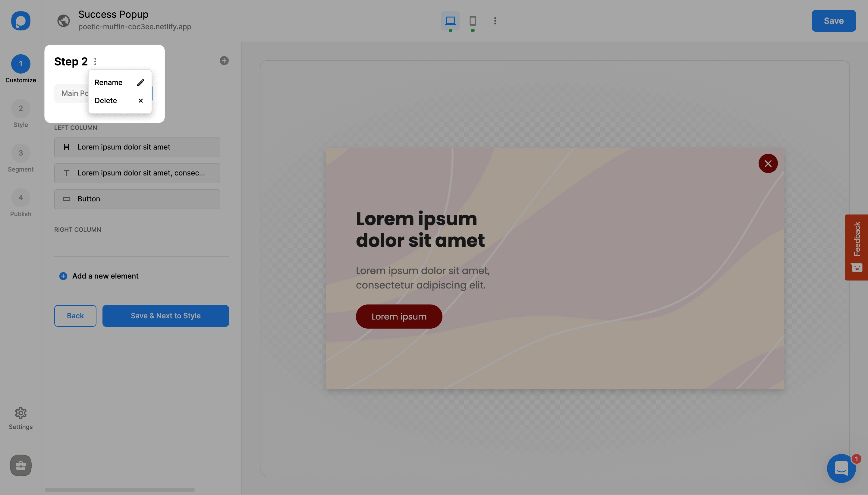
Task: Click the Add new element plus icon
Action: click(63, 276)
